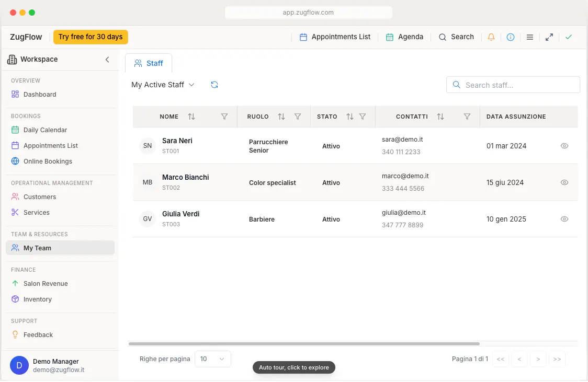This screenshot has height=382, width=588.
Task: Select My Team in sidebar
Action: (x=60, y=248)
